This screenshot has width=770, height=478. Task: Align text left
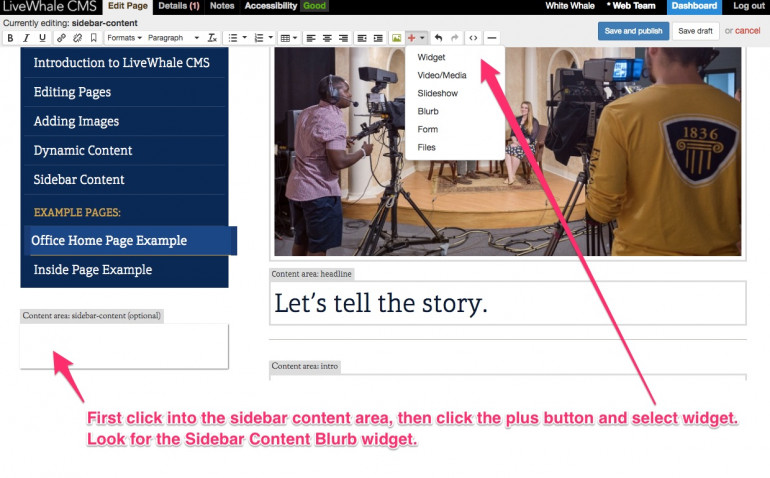coord(311,38)
